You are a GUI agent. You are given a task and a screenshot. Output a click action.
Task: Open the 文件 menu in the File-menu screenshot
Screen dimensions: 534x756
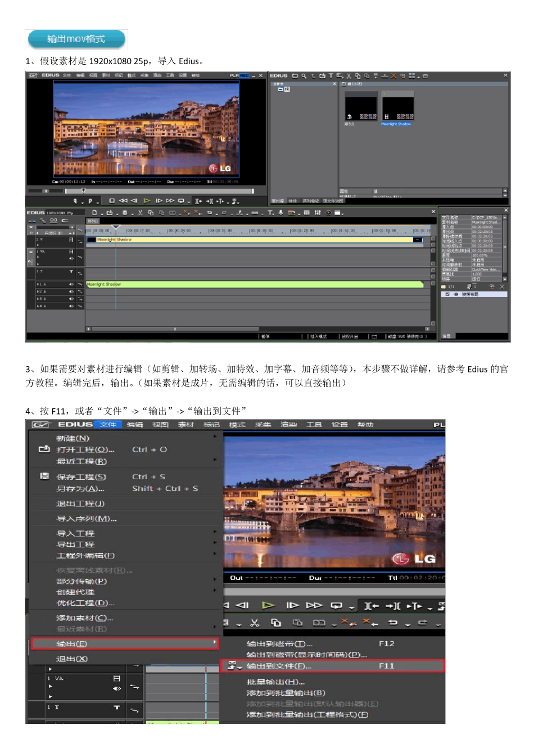click(108, 425)
